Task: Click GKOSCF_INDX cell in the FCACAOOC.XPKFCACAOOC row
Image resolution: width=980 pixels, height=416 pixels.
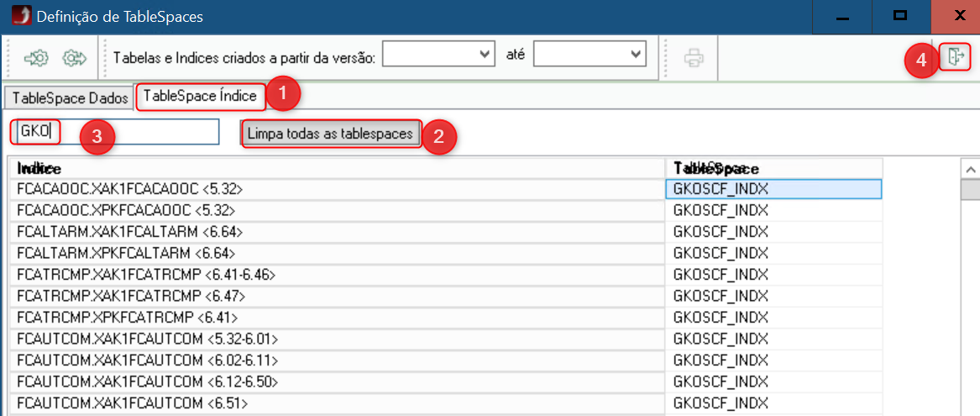Action: pos(773,210)
